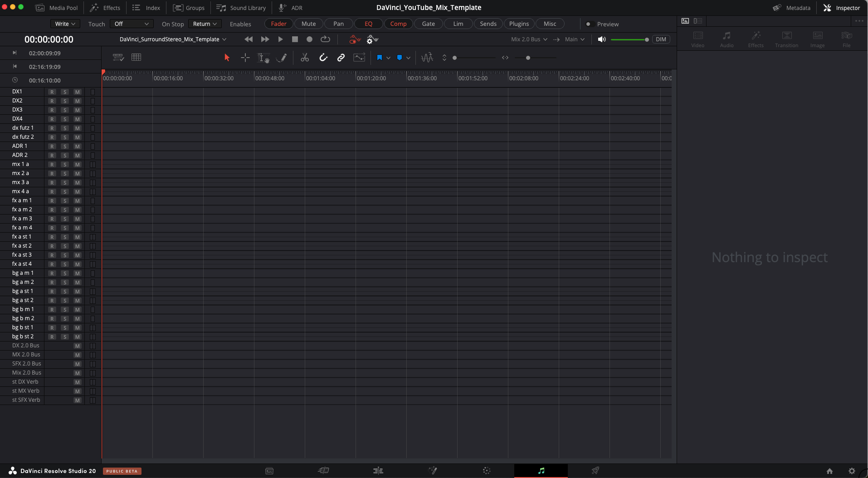This screenshot has width=868, height=478.
Task: Rewind playback
Action: click(x=249, y=39)
